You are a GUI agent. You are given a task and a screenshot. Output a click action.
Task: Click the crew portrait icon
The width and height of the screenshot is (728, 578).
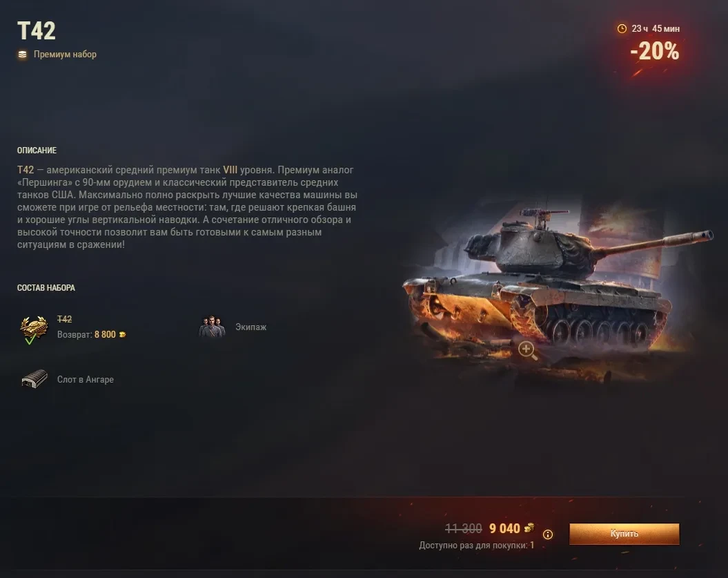click(212, 327)
